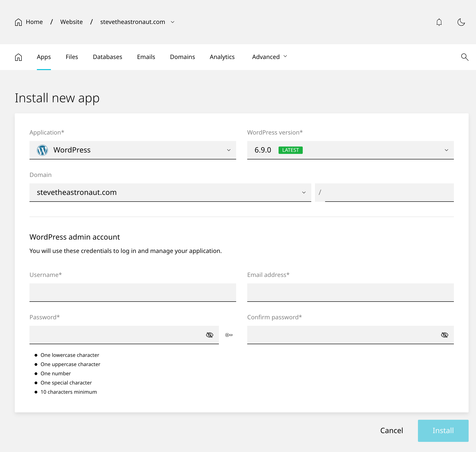Click the Username input field
This screenshot has height=452, width=476.
tap(132, 292)
